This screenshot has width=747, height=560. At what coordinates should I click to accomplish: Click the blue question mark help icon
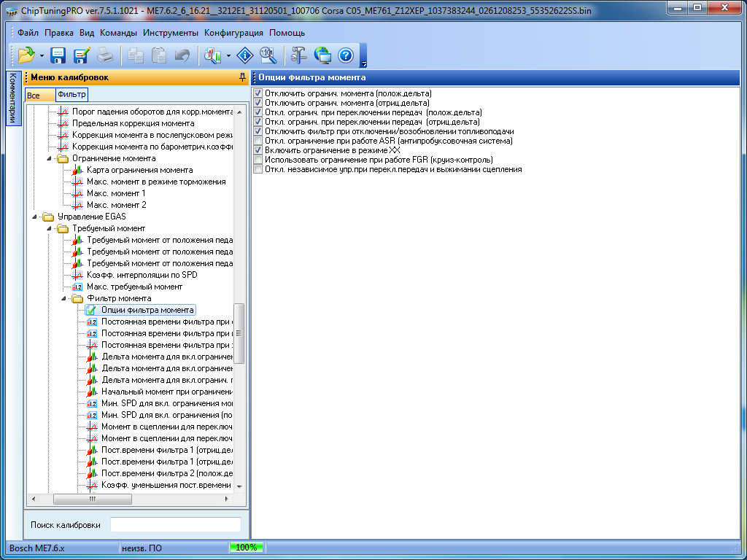click(x=346, y=55)
